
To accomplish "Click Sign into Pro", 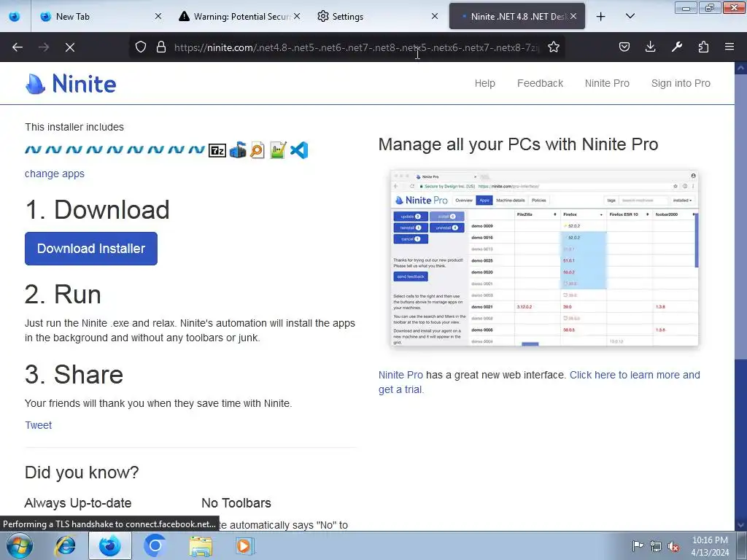I will (681, 83).
